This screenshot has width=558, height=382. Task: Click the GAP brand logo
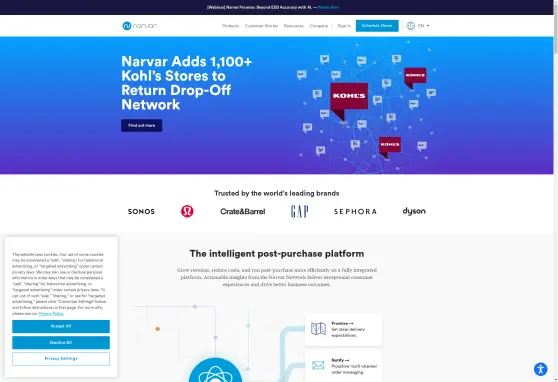[x=300, y=211]
